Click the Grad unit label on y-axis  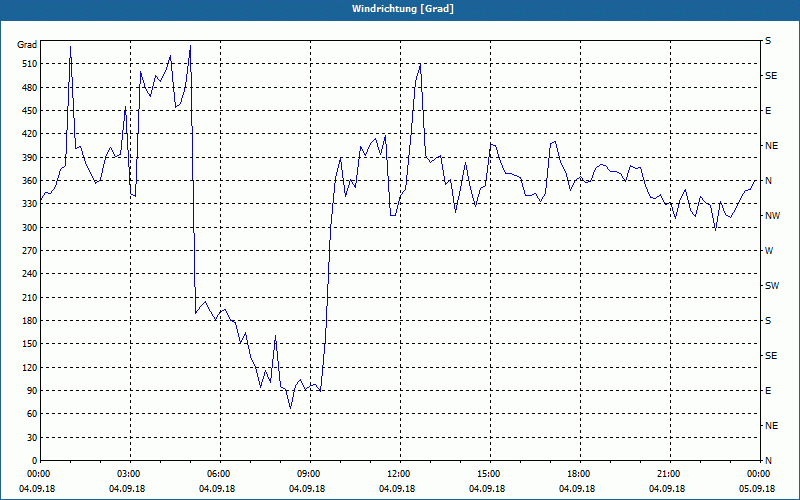27,45
